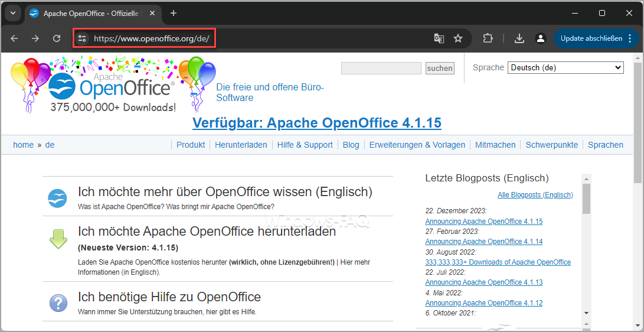Viewport: 644px width, 332px height.
Task: Expand the tab search chevron button
Action: pos(12,13)
